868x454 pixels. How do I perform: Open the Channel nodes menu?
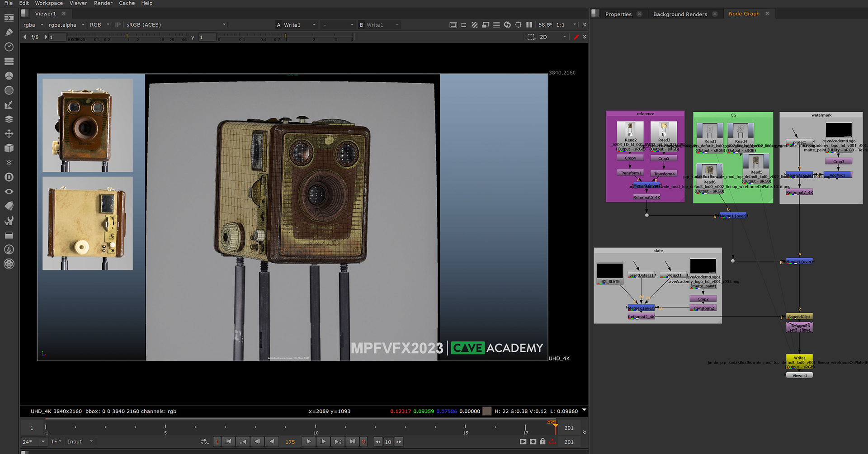click(9, 61)
